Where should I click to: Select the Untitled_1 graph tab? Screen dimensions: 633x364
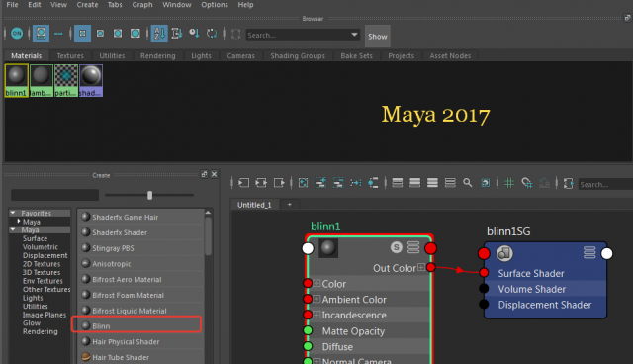coord(254,205)
